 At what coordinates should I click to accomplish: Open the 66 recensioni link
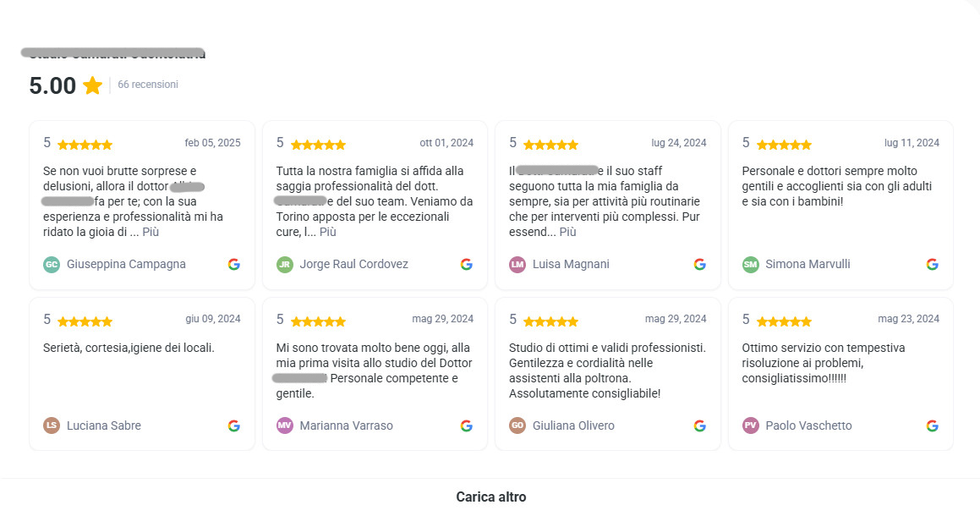[x=148, y=85]
